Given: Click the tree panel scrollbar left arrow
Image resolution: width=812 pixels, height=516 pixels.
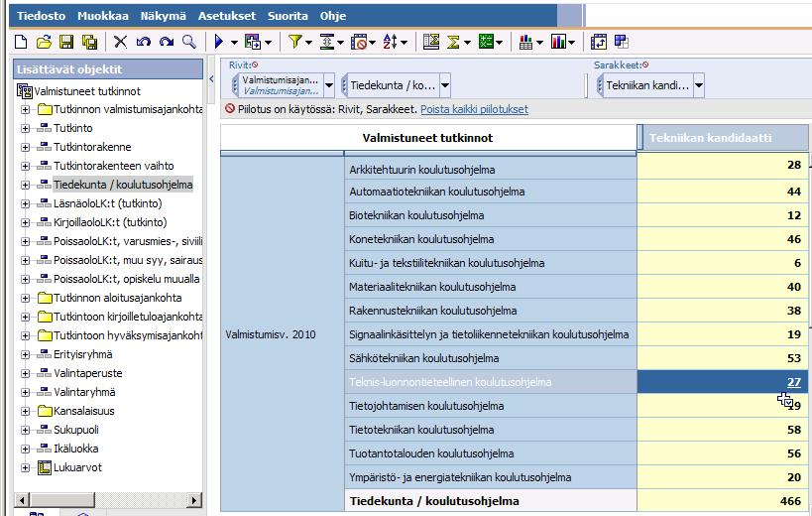Looking at the screenshot, I should (21, 500).
